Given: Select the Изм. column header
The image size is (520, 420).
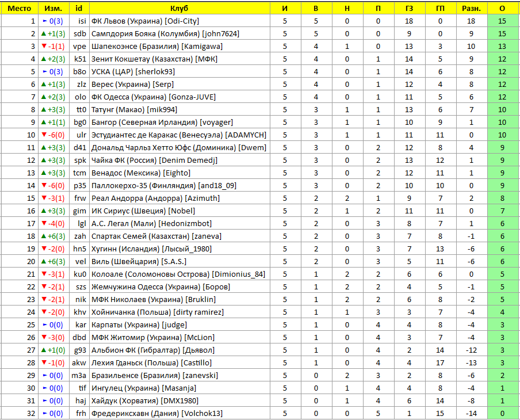Looking at the screenshot, I should click(x=53, y=8).
